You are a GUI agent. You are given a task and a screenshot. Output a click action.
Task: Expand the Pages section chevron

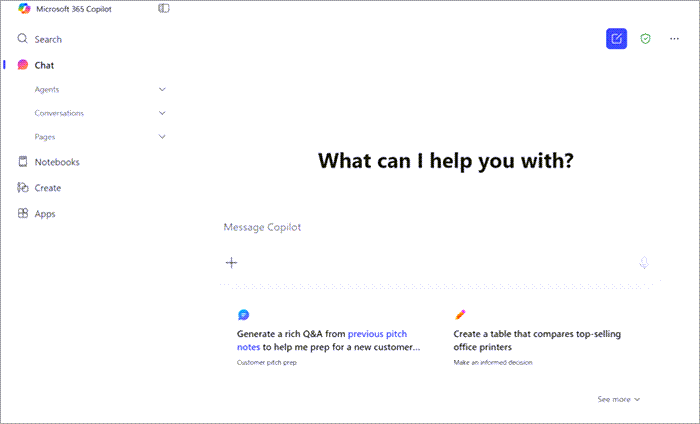click(162, 137)
